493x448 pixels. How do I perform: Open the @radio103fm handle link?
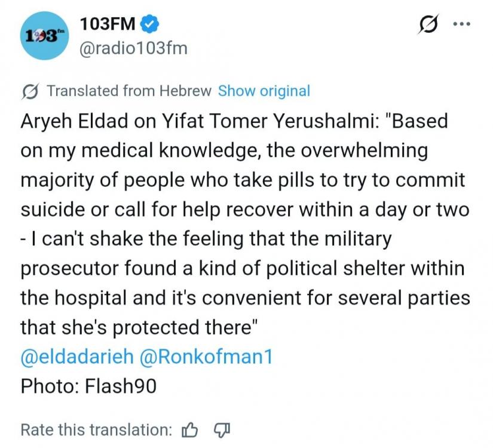click(x=133, y=48)
